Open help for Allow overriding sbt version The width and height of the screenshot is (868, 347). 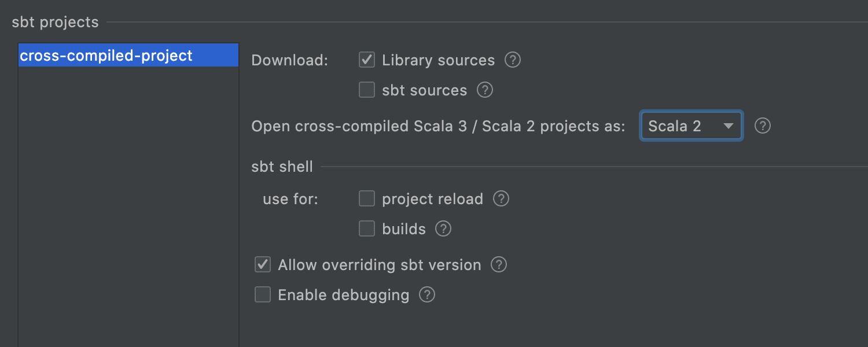(499, 265)
